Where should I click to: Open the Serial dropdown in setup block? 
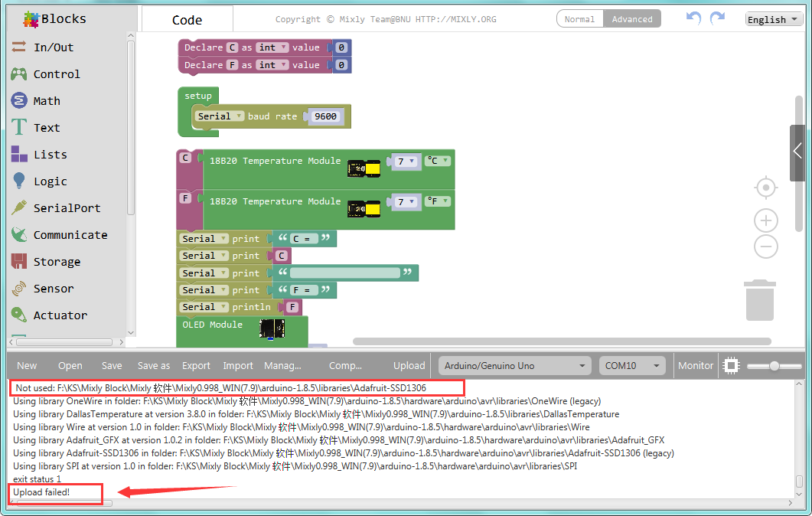click(220, 116)
